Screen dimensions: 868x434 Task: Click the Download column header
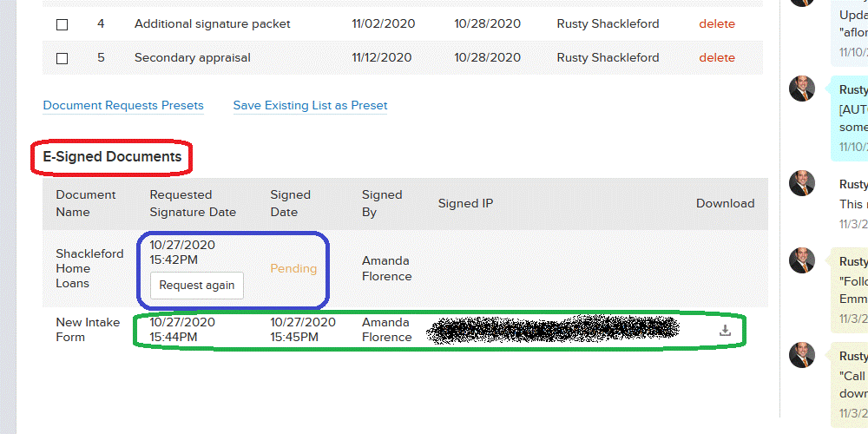click(725, 203)
